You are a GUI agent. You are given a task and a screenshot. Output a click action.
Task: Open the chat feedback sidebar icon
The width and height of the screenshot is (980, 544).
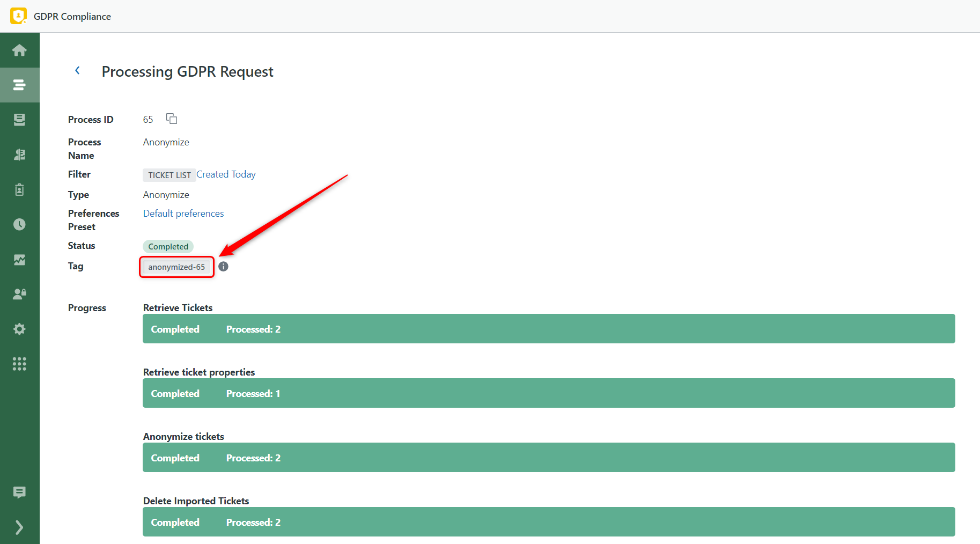[19, 492]
